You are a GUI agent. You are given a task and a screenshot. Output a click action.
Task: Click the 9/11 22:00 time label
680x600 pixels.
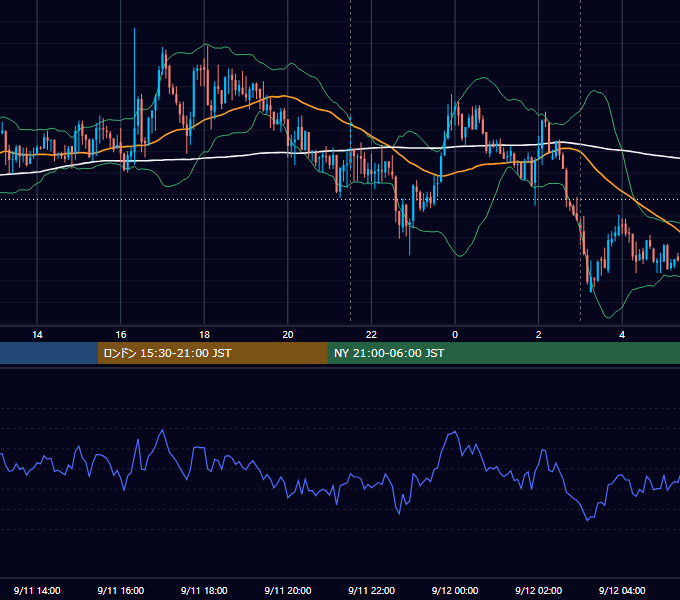tap(372, 590)
